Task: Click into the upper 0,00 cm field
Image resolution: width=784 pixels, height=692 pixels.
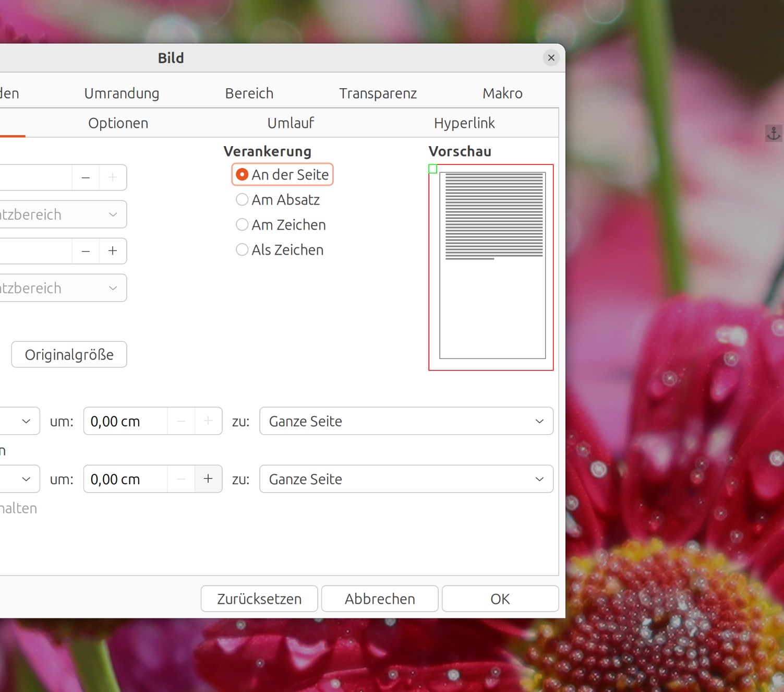Action: point(125,421)
